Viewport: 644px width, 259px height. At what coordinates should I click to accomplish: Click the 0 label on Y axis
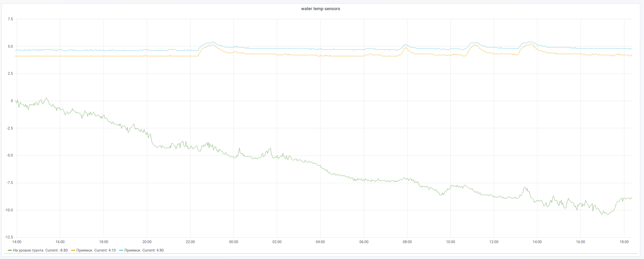tap(12, 101)
